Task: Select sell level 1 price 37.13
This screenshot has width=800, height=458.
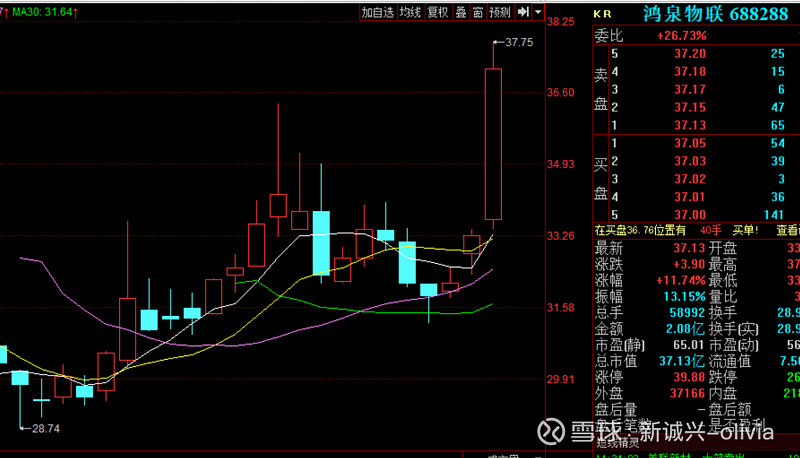Action: pyautogui.click(x=690, y=125)
